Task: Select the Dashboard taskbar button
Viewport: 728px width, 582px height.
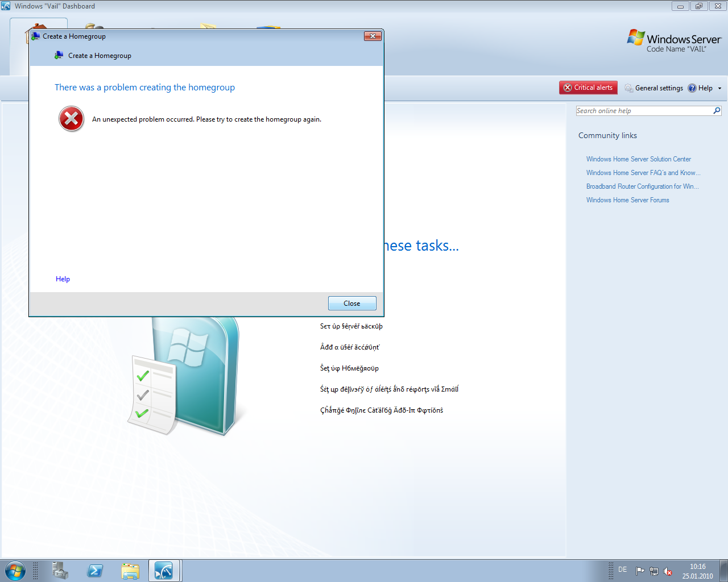Action: (x=165, y=571)
